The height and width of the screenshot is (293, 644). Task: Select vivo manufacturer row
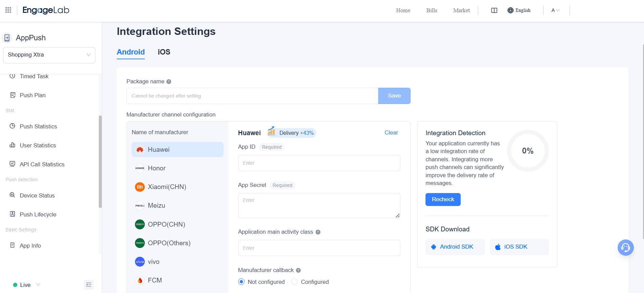[178, 262]
